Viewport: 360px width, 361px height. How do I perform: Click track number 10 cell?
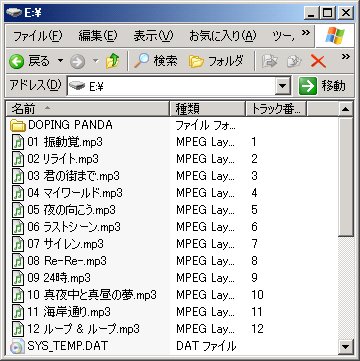(257, 295)
